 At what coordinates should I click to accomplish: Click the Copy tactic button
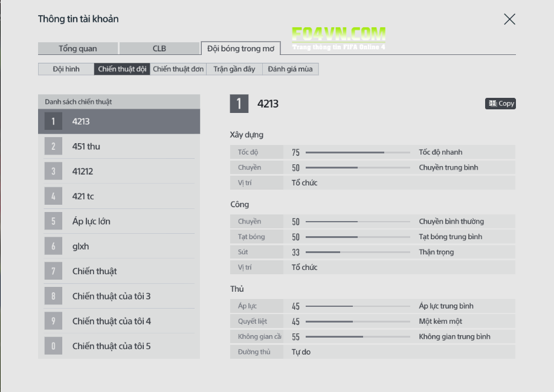(x=500, y=103)
